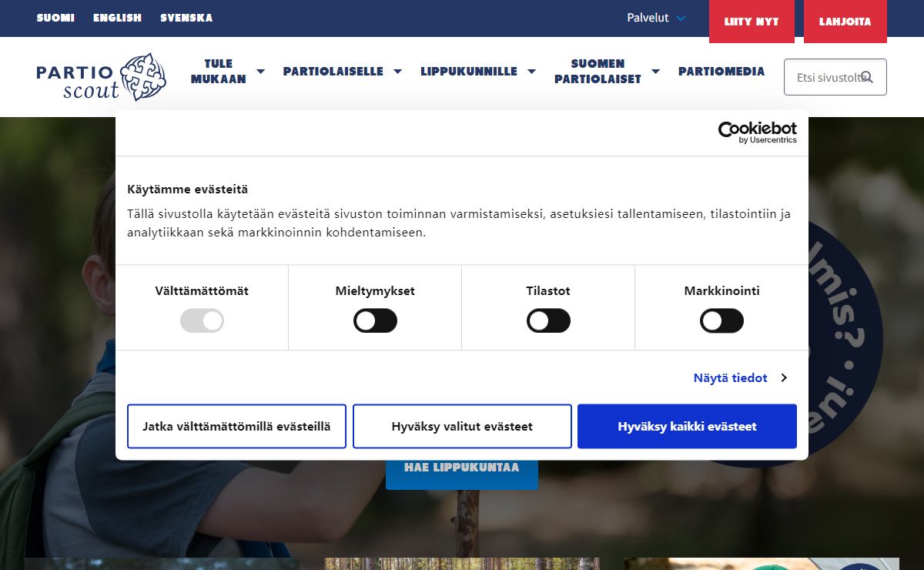Viewport: 924px width, 570px height.
Task: Continue with Jatka välttämättömillä evästeillä
Action: pos(236,426)
